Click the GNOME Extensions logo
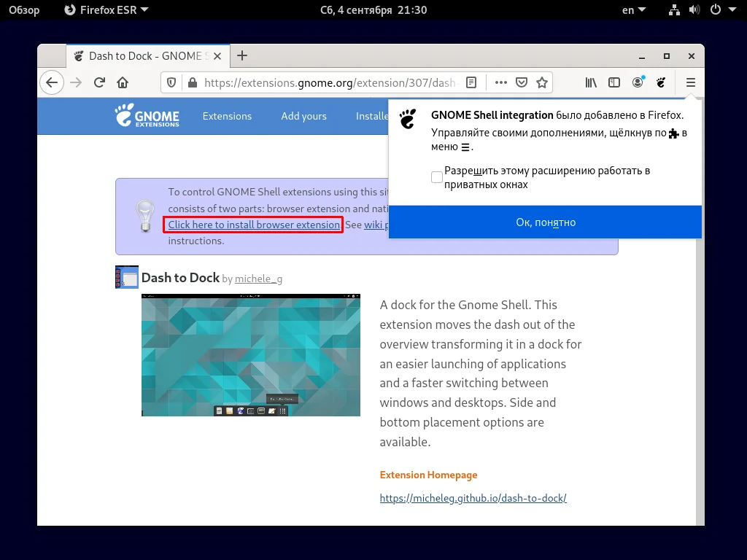The width and height of the screenshot is (747, 560). coord(146,116)
